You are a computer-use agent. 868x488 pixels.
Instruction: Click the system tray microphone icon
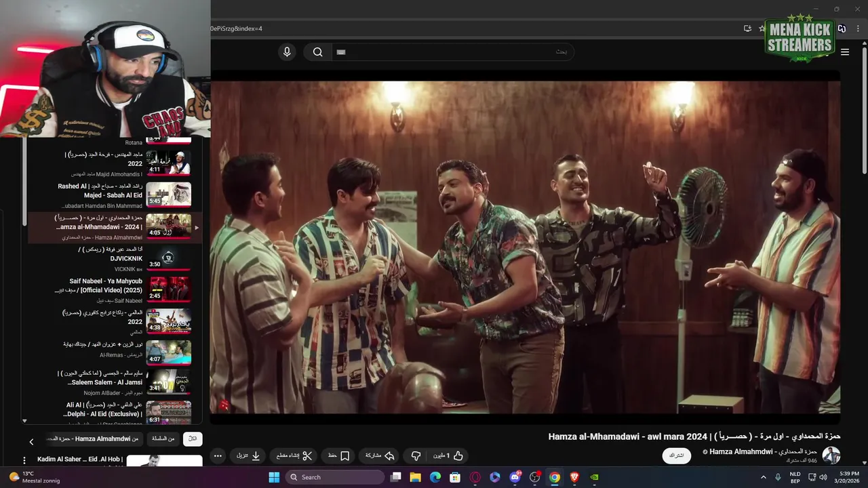pos(778,477)
